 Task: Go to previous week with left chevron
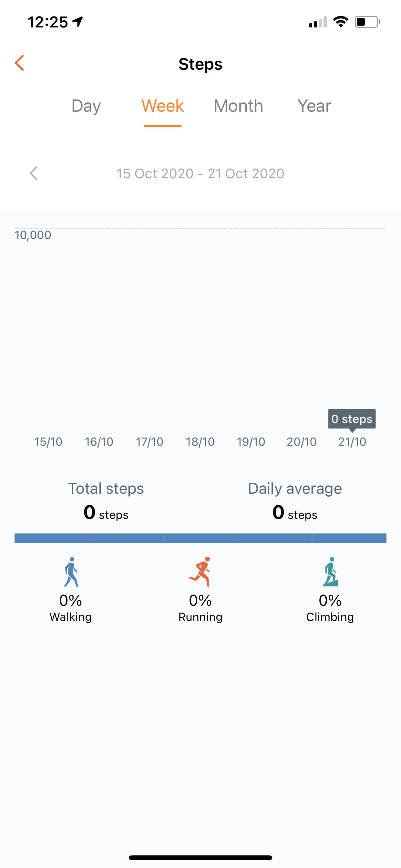click(34, 173)
